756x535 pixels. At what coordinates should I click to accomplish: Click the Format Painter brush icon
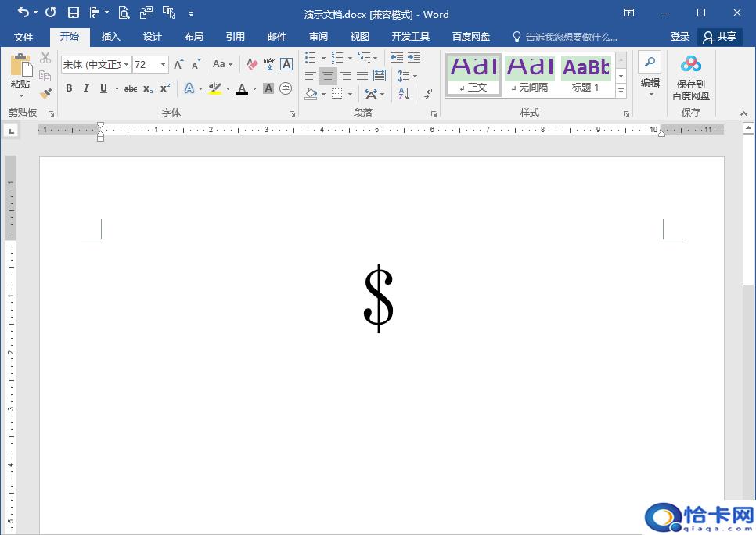coord(45,93)
